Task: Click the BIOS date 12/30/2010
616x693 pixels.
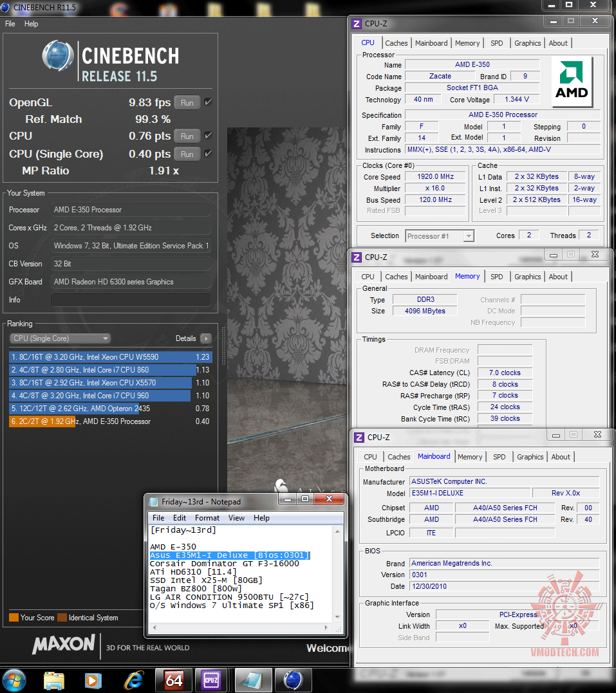Action: (x=504, y=586)
